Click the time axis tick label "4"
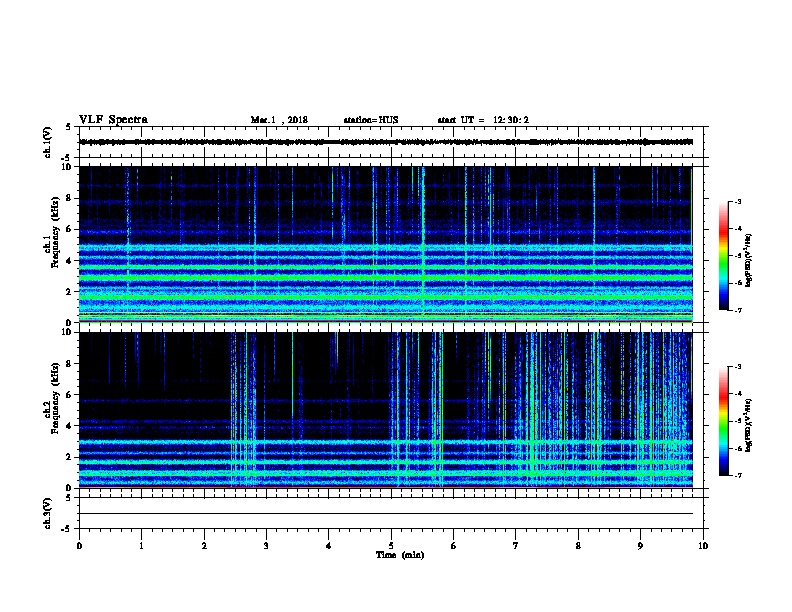The width and height of the screenshot is (792, 612). 329,546
